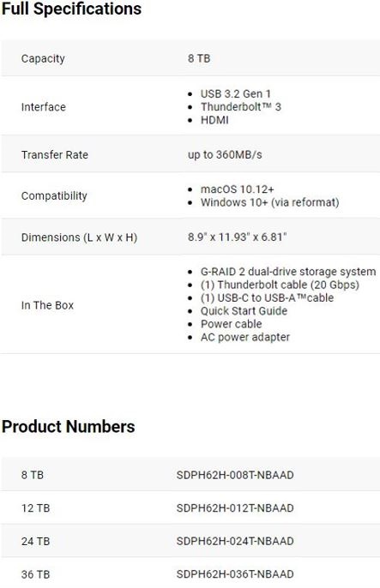The width and height of the screenshot is (380, 588).
Task: Click USB-C to USB-A cable entry
Action: [x=267, y=297]
